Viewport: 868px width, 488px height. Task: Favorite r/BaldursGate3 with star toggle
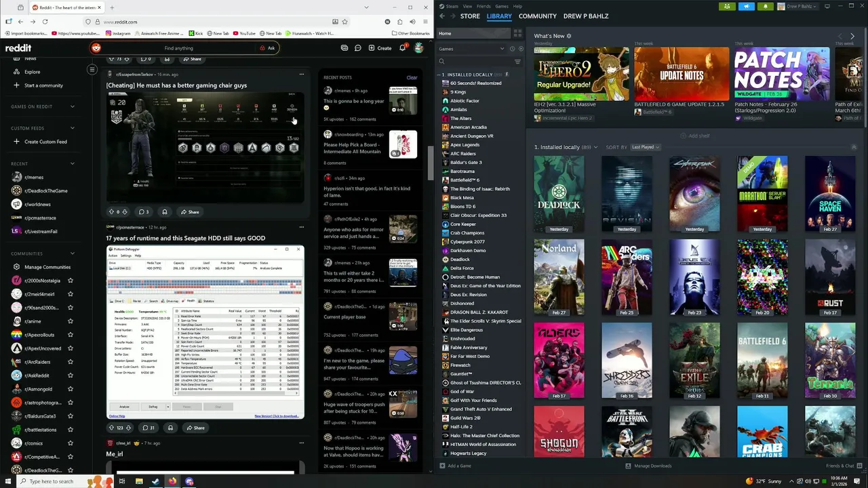click(70, 416)
